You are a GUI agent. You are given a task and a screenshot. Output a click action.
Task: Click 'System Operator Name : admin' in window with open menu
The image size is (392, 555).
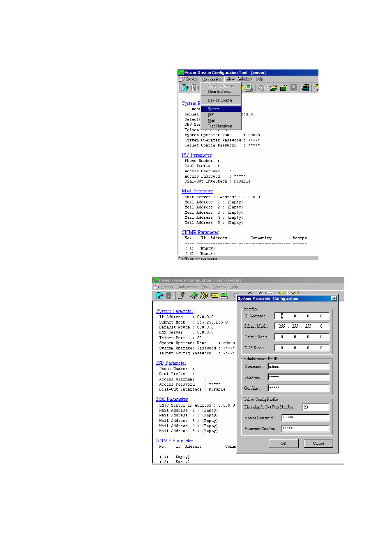(222, 135)
